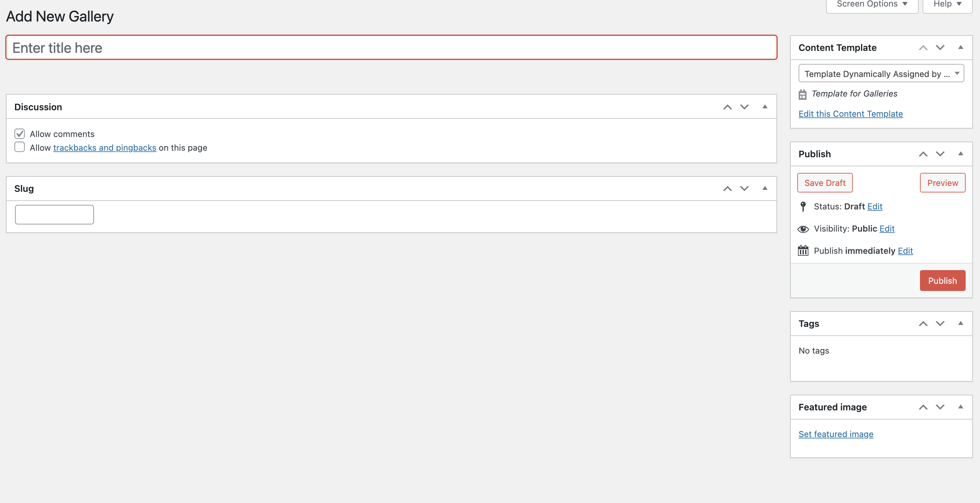Open the Screen Options tab
The width and height of the screenshot is (980, 503).
[x=872, y=5]
